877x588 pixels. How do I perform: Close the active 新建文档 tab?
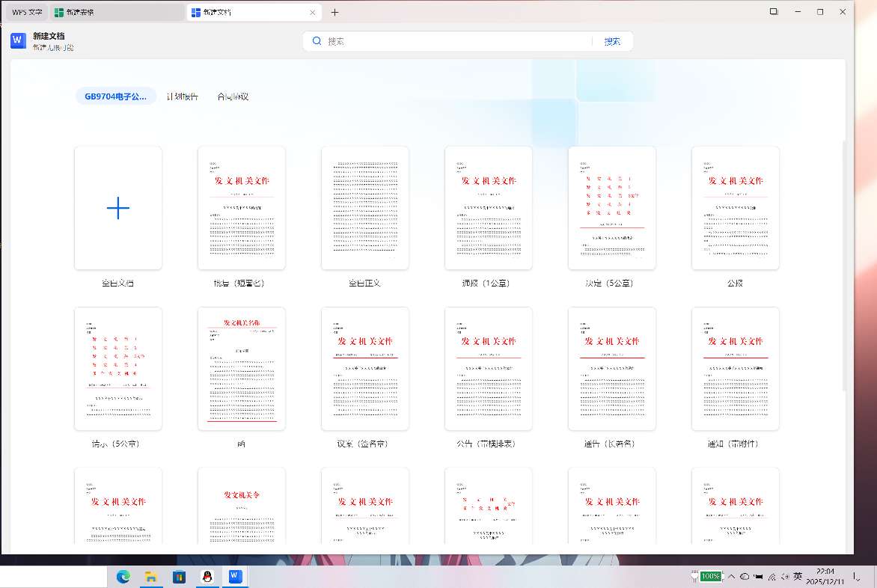click(313, 13)
